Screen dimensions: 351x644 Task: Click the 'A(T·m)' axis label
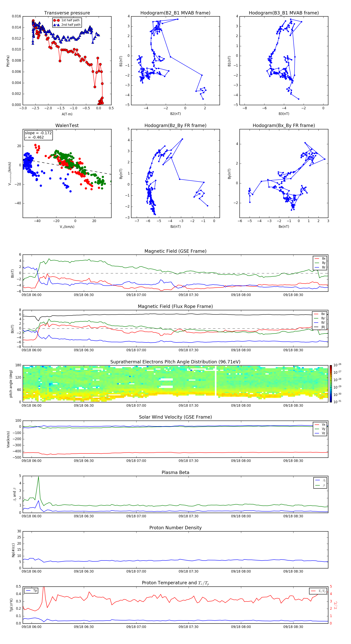pos(67,114)
